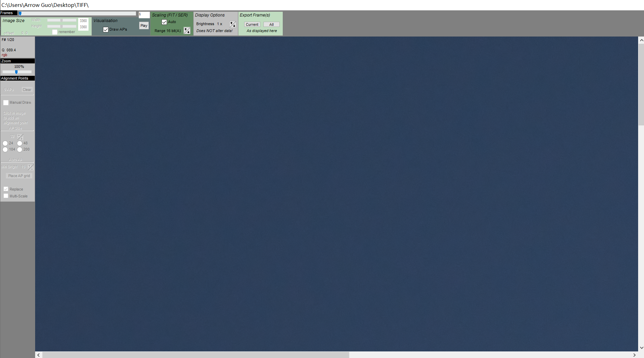
Task: Select the 200 AP size radio button
Action: click(20, 150)
